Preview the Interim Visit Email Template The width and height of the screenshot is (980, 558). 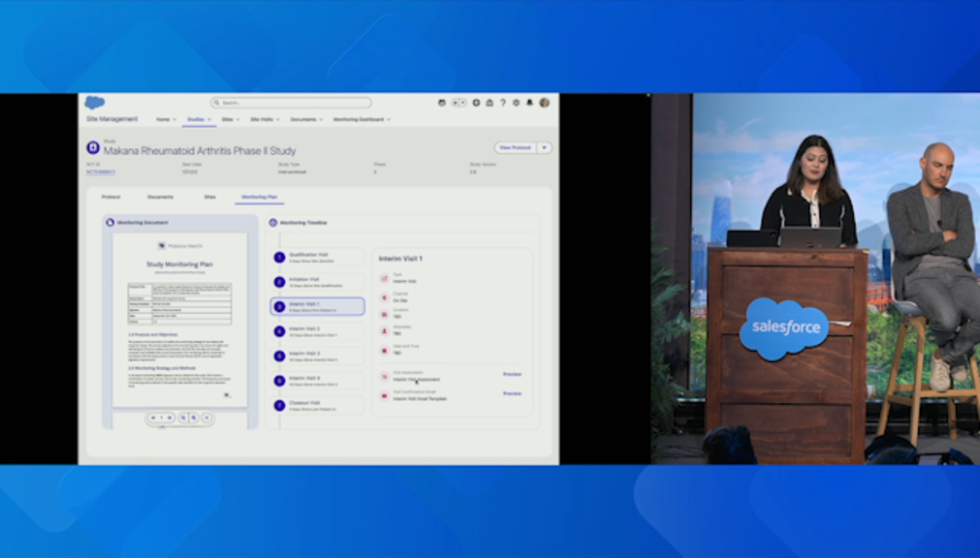pos(512,393)
